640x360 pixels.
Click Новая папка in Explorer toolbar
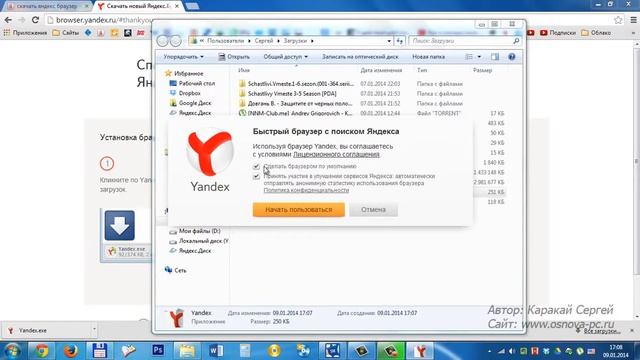coord(428,57)
